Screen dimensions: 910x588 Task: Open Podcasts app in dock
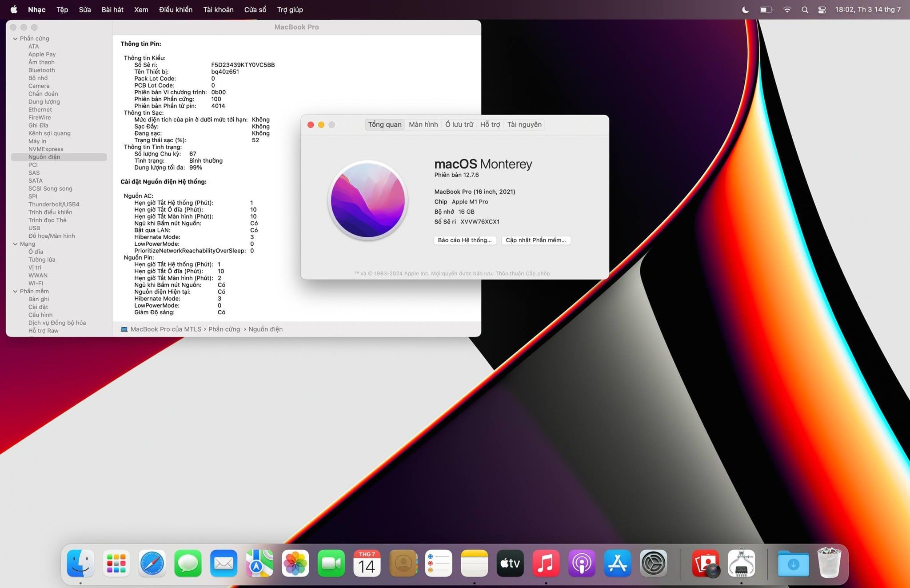click(x=582, y=563)
